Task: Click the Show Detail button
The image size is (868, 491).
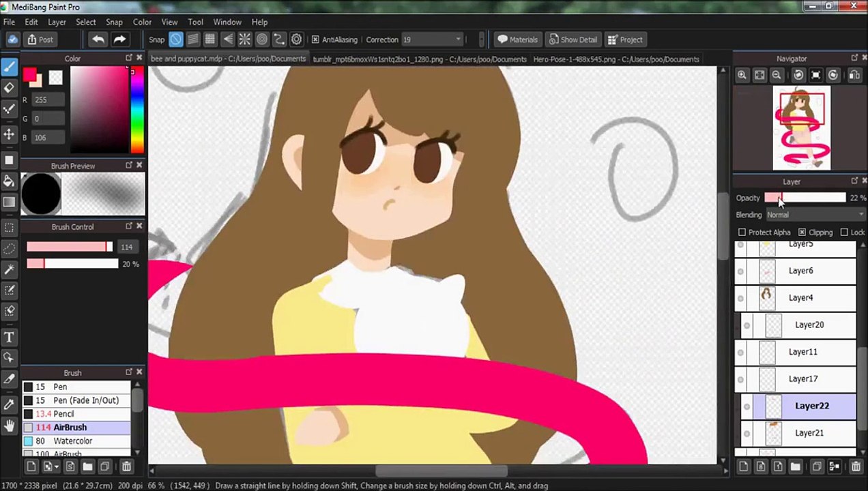Action: point(573,40)
